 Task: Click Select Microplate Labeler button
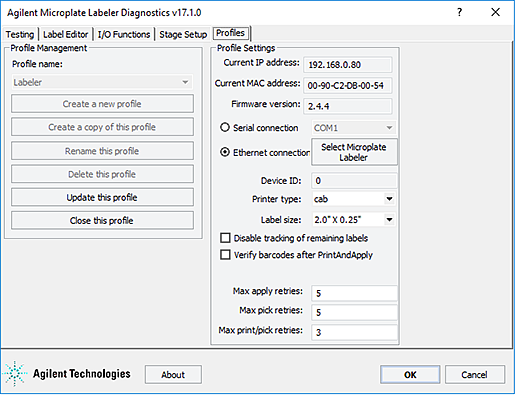354,152
